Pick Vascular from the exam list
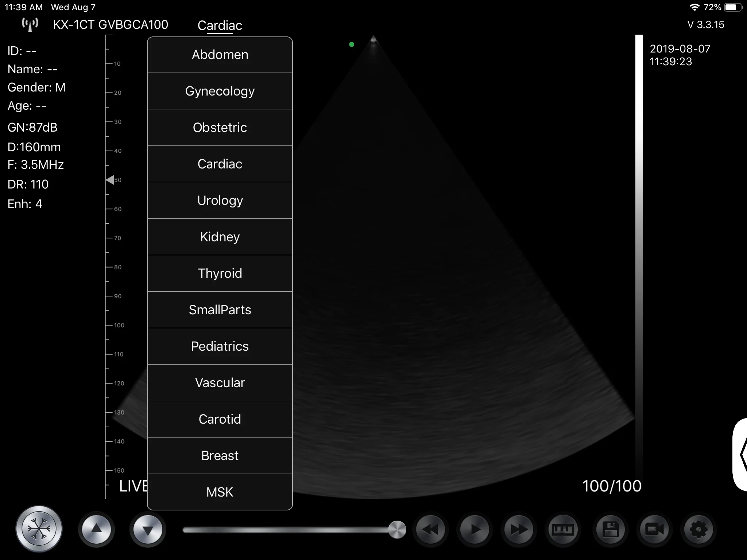Viewport: 747px width, 560px height. coord(220,383)
